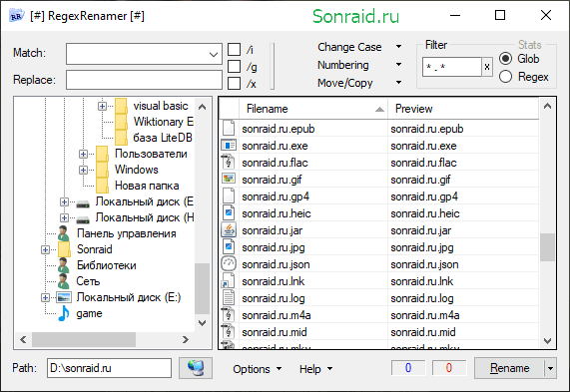The height and width of the screenshot is (392, 570).
Task: Click the file list scroll down arrow
Action: click(x=547, y=341)
